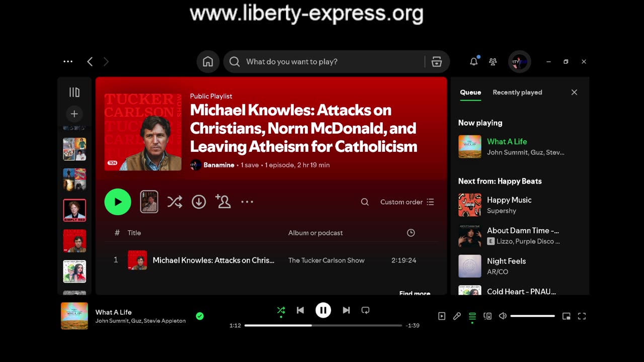This screenshot has width=644, height=362.
Task: Sort by Title column header
Action: coord(134,233)
